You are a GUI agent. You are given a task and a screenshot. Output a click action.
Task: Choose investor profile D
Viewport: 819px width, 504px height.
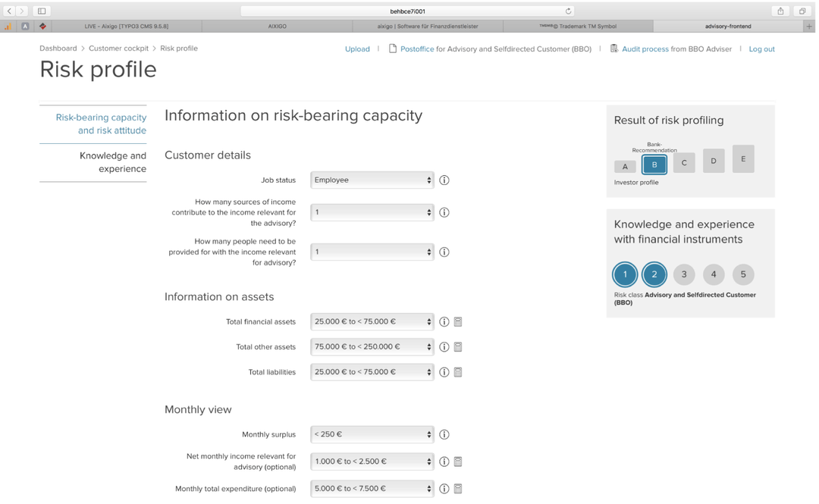(x=713, y=161)
